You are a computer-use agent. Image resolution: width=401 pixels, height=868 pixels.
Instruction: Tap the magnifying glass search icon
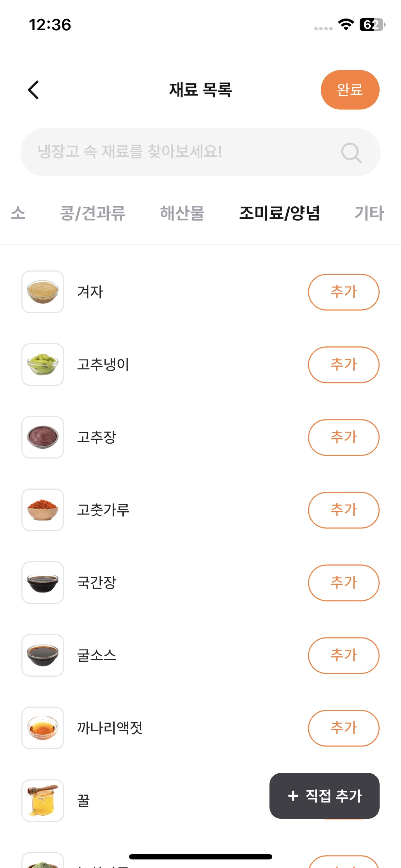[x=351, y=153]
